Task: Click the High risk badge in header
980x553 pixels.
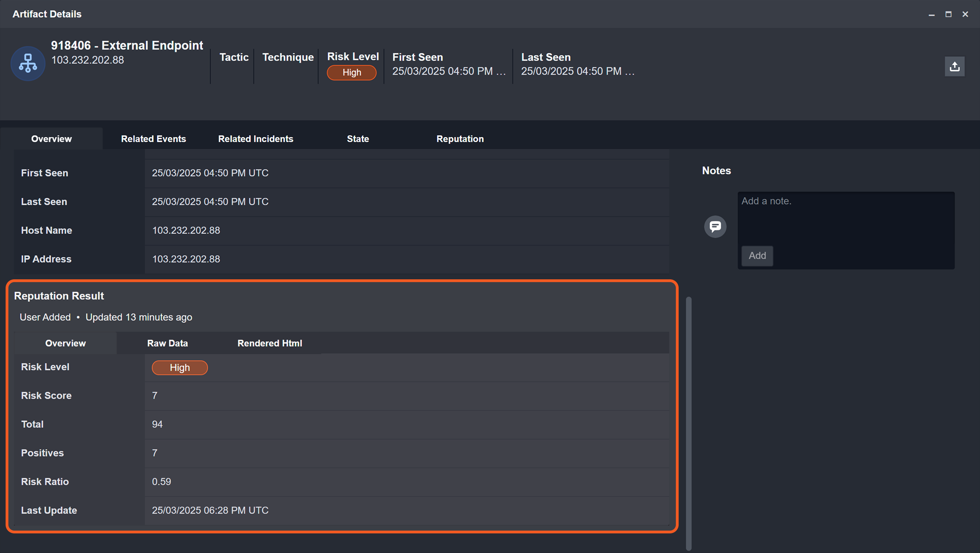Action: [351, 73]
